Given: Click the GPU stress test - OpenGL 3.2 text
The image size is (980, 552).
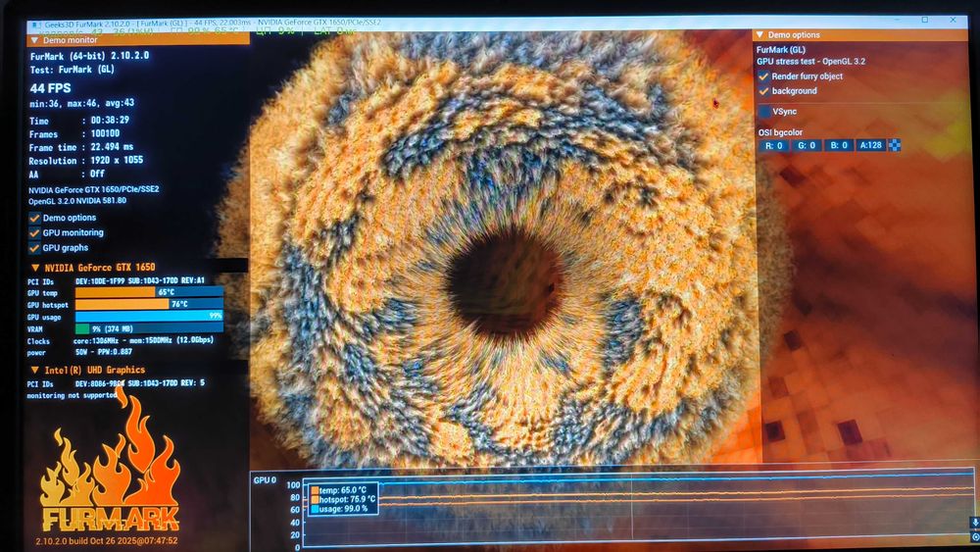Looking at the screenshot, I should pos(810,61).
